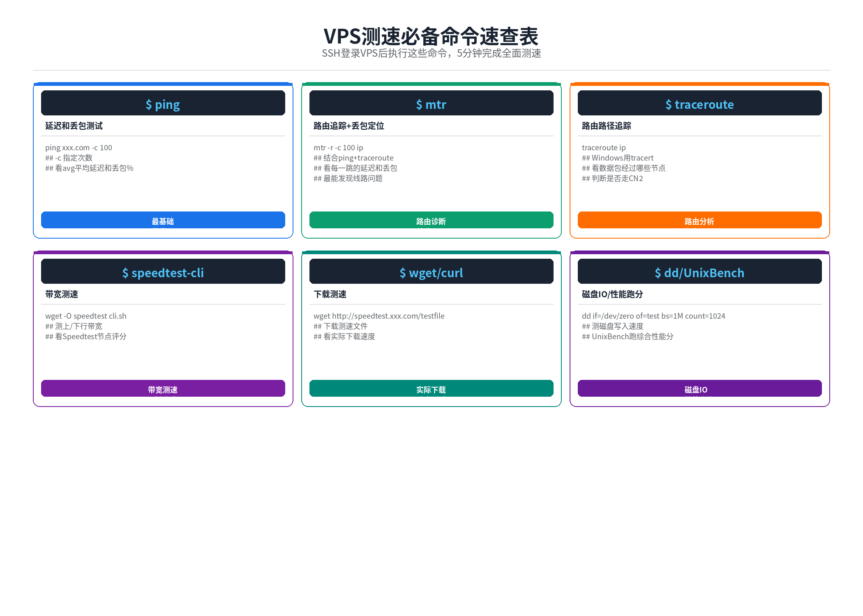Screen dimensions: 863x616
Task: Select the '$ wget/curl' header bar
Action: pyautogui.click(x=431, y=271)
